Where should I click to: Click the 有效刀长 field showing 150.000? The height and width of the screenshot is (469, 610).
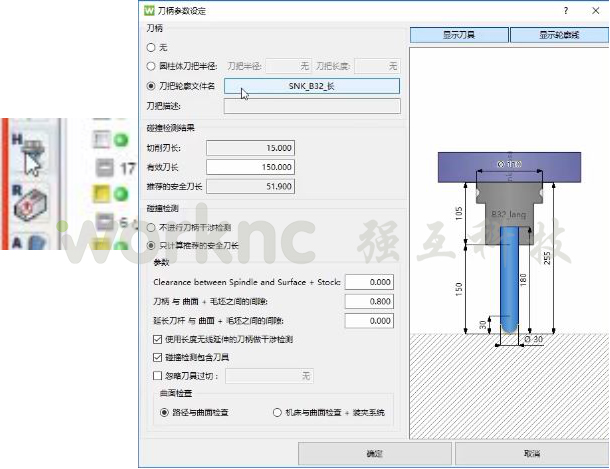click(x=250, y=167)
